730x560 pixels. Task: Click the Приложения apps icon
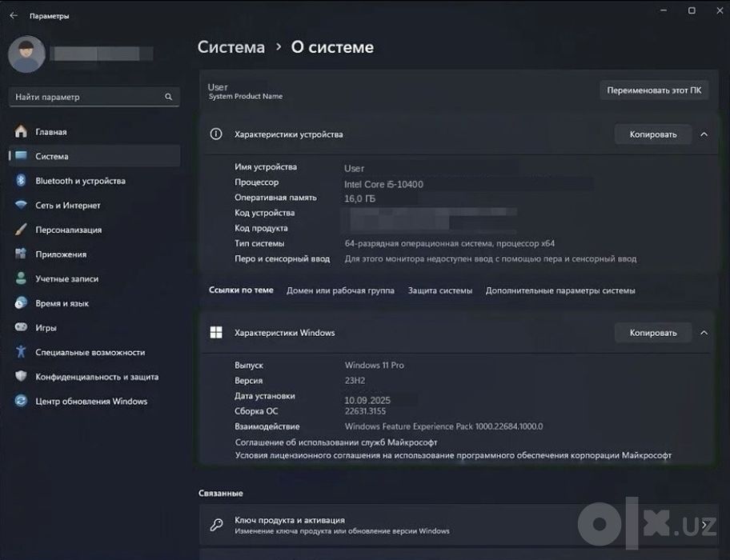(21, 254)
